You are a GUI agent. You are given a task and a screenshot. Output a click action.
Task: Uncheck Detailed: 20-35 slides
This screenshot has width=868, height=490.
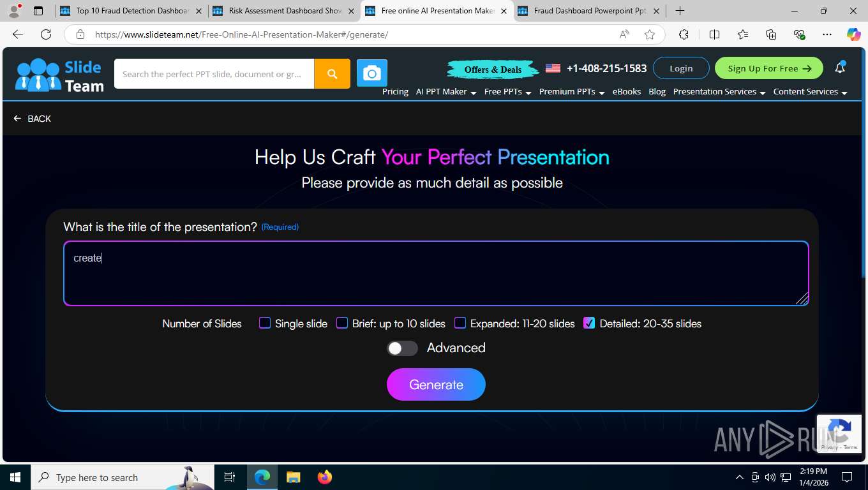coord(589,323)
